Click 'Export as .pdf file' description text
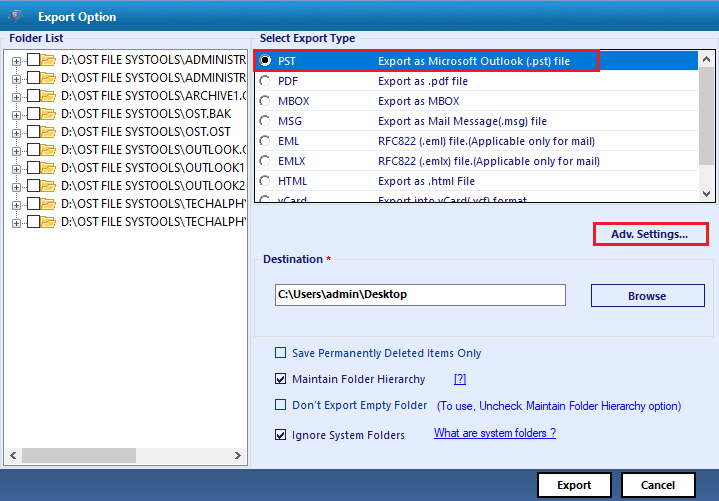This screenshot has width=719, height=501. (x=423, y=81)
